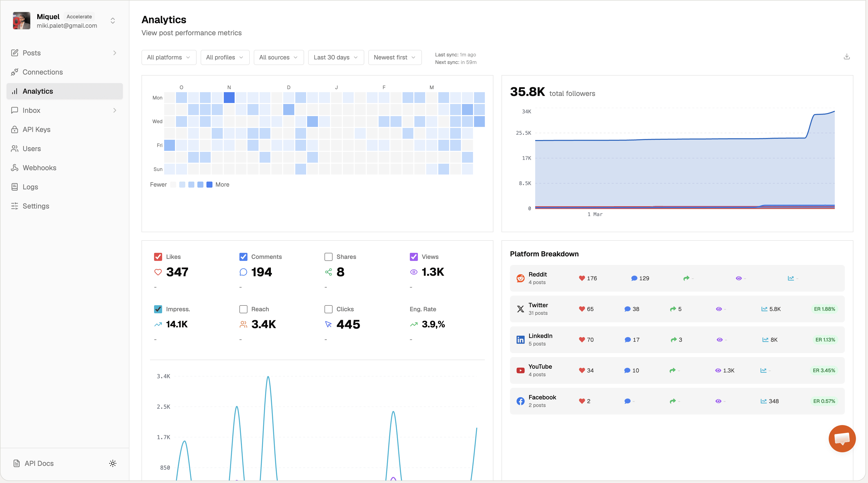The height and width of the screenshot is (483, 868).
Task: Open the All platforms dropdown
Action: [x=168, y=57]
